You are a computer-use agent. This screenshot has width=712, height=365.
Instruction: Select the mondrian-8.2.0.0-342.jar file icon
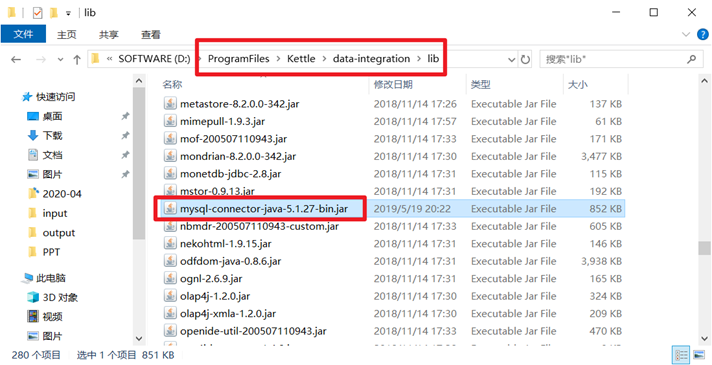click(x=170, y=156)
